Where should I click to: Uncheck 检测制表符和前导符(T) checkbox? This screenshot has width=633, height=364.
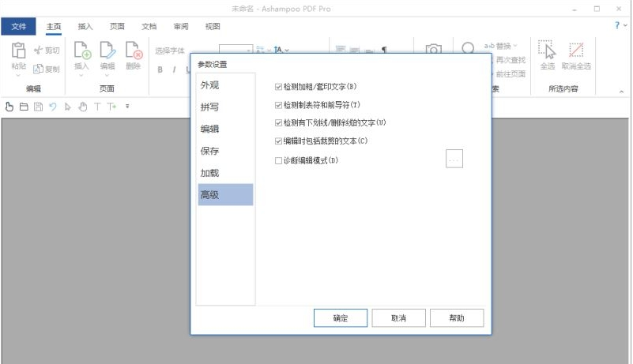coord(278,105)
